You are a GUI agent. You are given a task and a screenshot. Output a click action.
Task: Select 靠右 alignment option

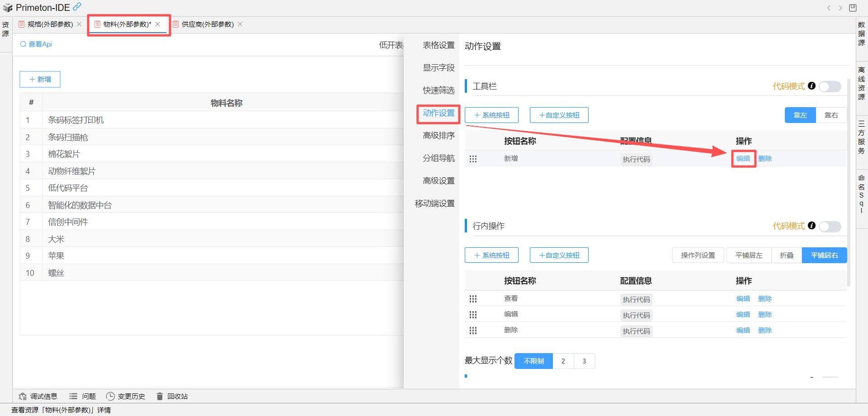click(x=831, y=115)
